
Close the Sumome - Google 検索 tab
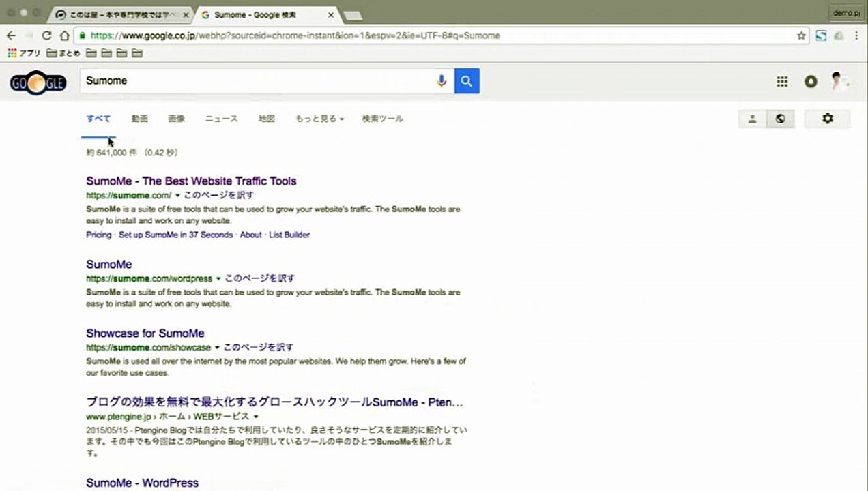point(331,15)
